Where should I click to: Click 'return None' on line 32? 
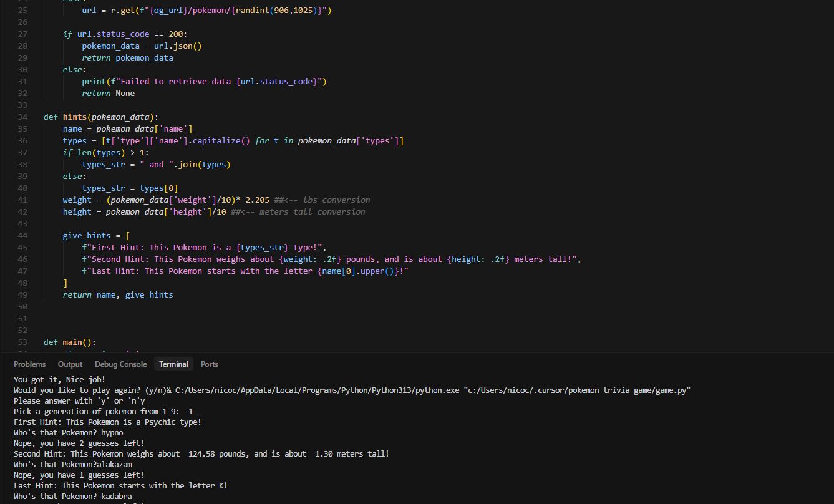coord(108,94)
